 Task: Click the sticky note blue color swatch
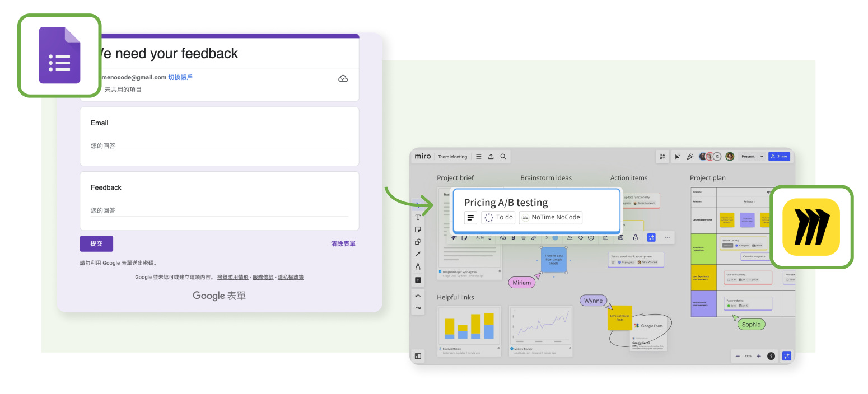tap(555, 237)
